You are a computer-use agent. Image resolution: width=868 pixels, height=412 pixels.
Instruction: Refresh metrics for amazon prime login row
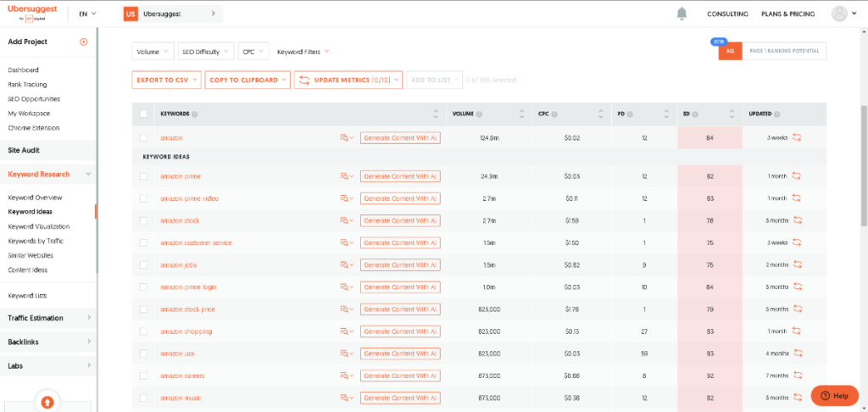point(798,287)
